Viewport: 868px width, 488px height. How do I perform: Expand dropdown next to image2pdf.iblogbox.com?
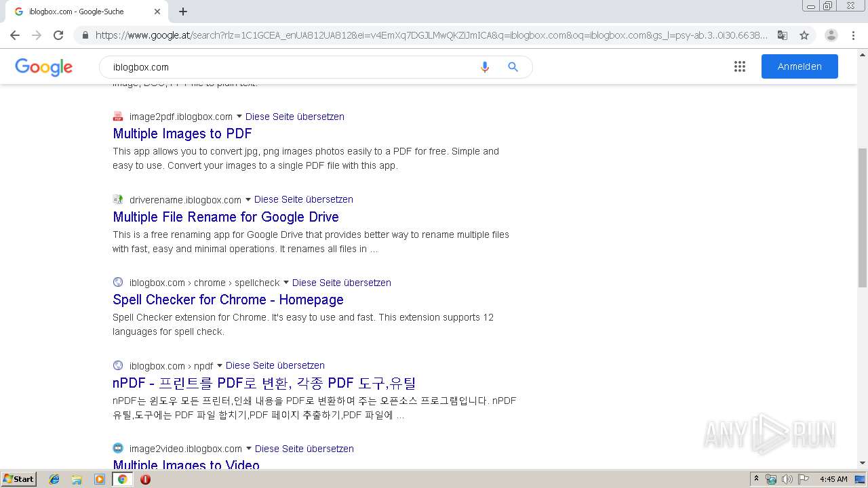[x=239, y=117]
